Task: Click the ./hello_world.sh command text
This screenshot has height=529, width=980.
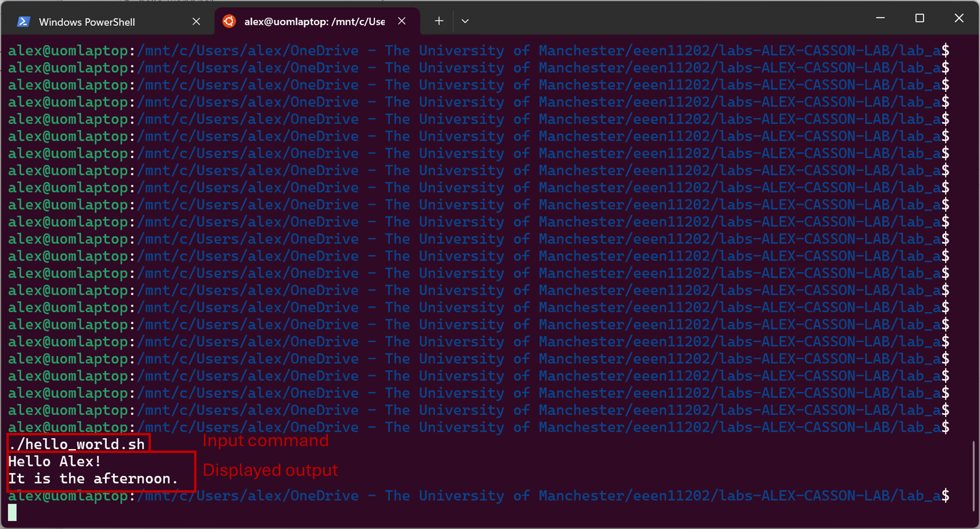Action: pos(77,444)
